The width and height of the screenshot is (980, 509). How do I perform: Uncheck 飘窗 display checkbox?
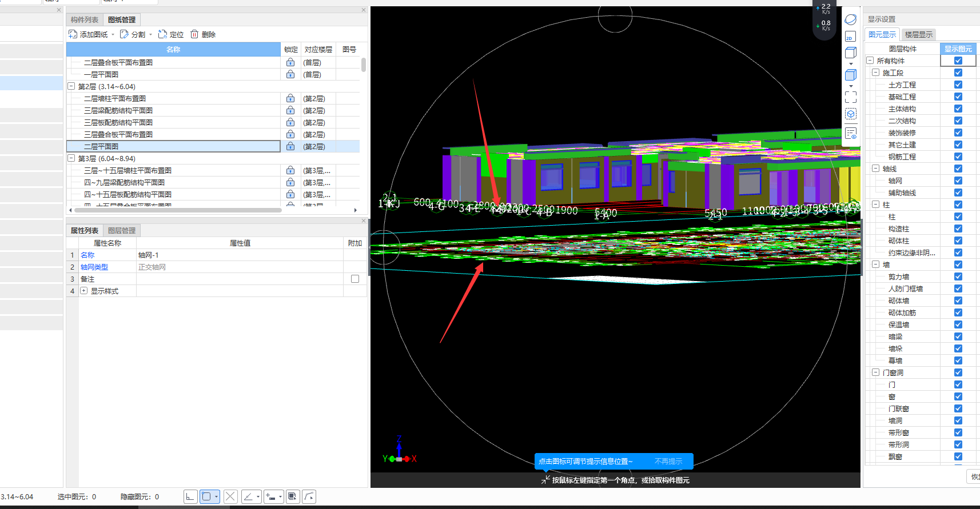click(958, 456)
